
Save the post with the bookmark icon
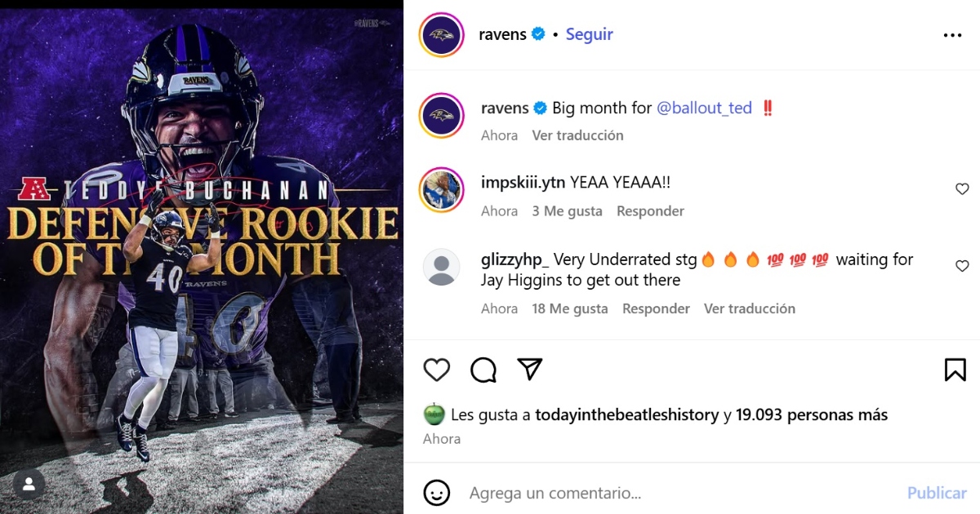(955, 370)
